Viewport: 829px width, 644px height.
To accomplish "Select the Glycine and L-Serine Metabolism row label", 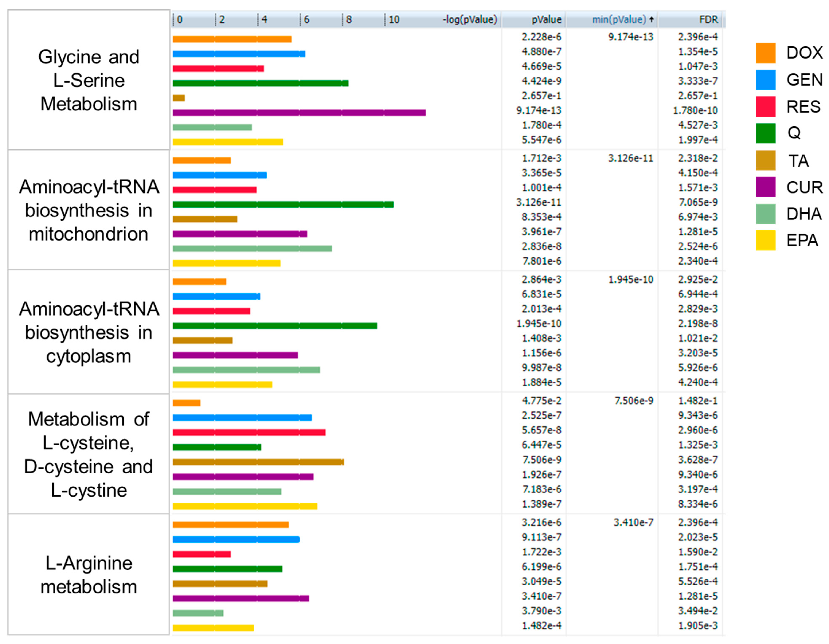I will point(89,80).
